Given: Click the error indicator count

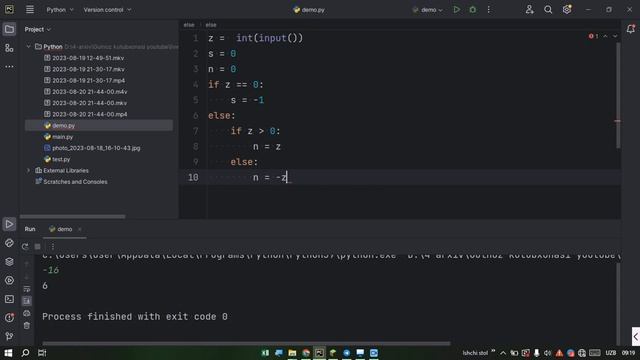Looking at the screenshot, I should coord(593,36).
